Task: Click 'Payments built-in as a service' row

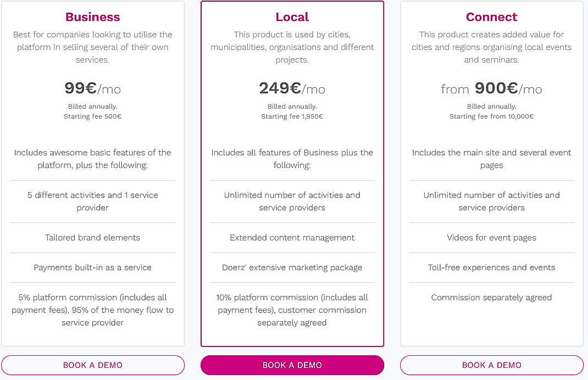Action: pos(92,267)
